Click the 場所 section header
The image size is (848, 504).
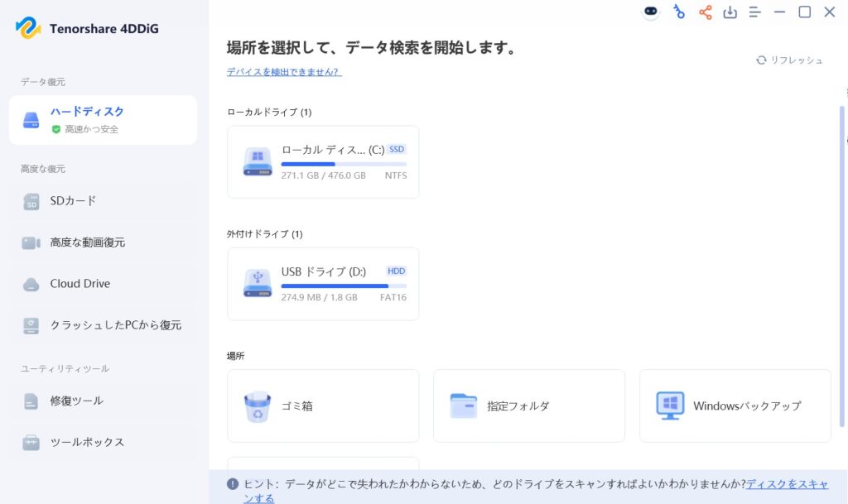coord(236,356)
